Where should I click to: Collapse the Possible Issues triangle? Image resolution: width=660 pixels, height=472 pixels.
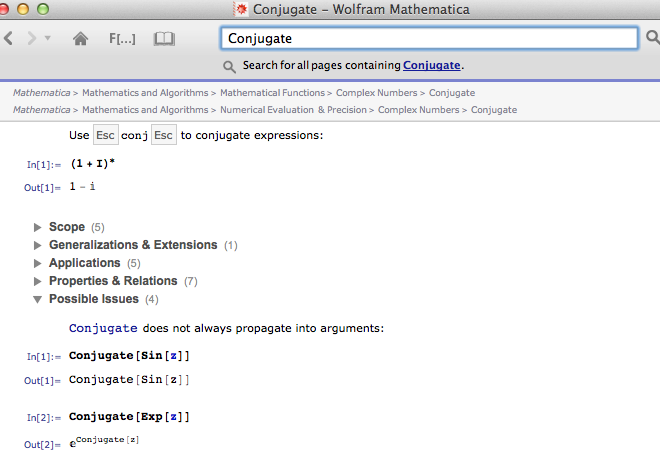(37, 299)
